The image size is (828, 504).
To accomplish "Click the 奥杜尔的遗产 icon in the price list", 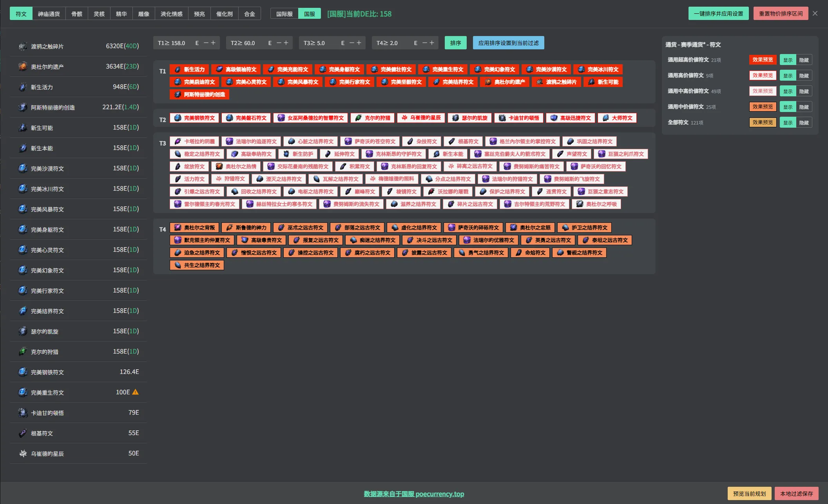I will coord(23,67).
